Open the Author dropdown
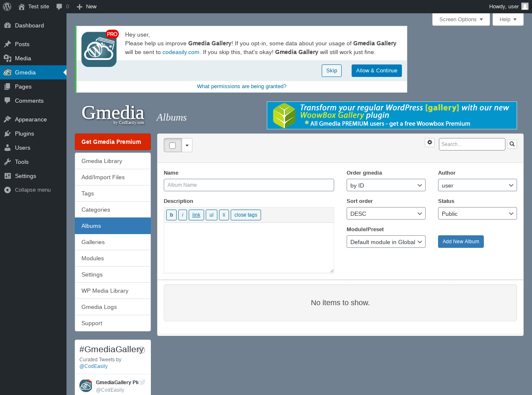Viewport: 532px width, 395px height. 478,185
